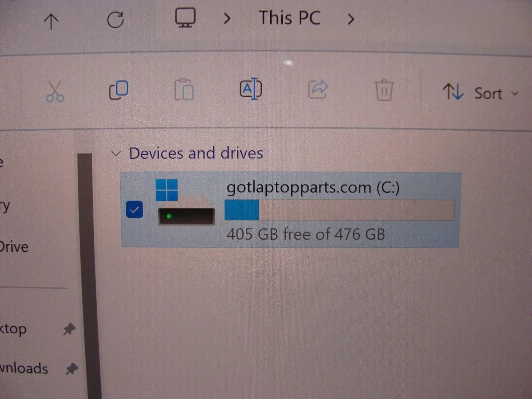
Task: Click the navigation pane vertical scrollbar
Action: point(89,276)
